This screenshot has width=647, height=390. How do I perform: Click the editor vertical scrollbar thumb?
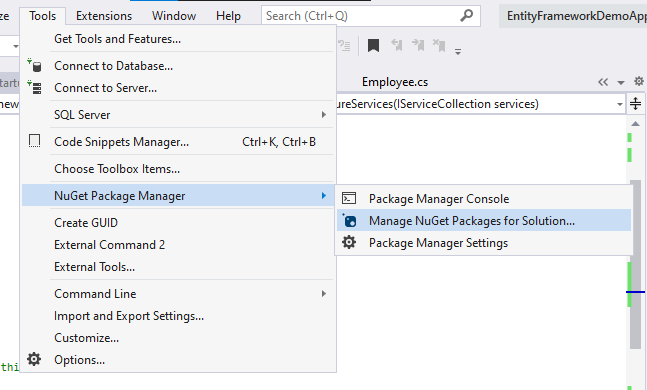[x=635, y=264]
